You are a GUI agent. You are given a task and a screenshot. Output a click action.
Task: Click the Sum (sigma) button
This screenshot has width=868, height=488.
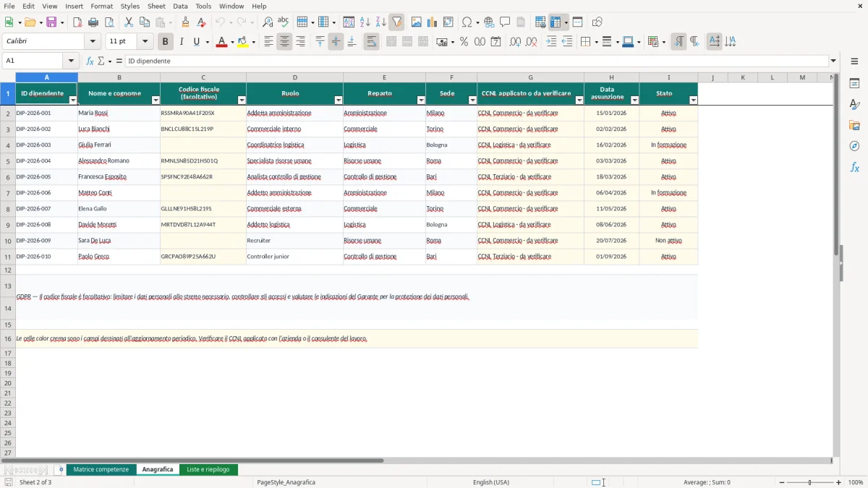click(101, 61)
